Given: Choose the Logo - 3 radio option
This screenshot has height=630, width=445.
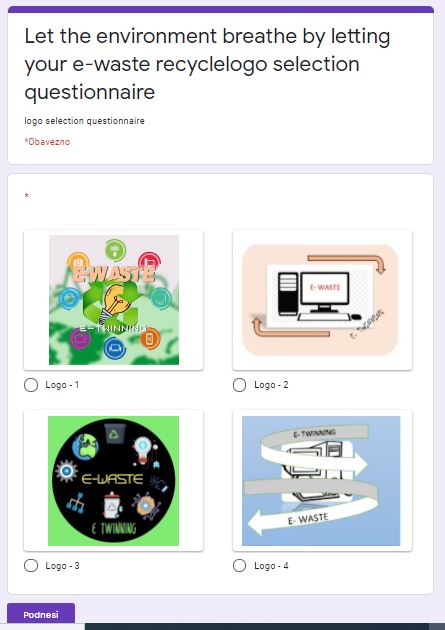Looking at the screenshot, I should click(31, 566).
